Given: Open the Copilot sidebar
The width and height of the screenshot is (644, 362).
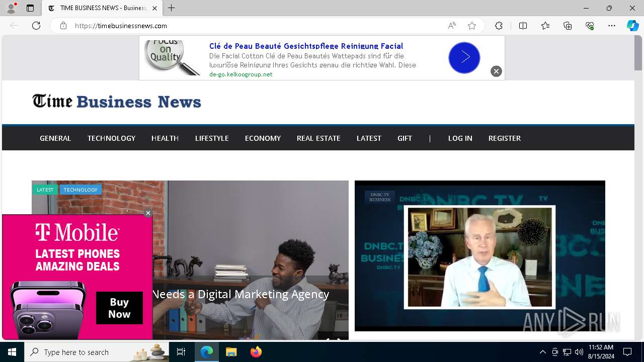Looking at the screenshot, I should tap(632, 26).
